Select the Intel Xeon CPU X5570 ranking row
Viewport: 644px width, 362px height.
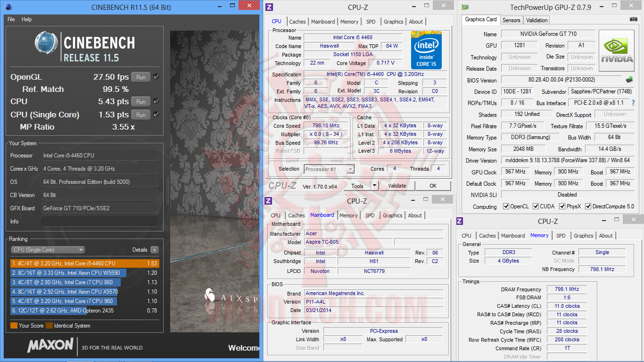[85, 292]
